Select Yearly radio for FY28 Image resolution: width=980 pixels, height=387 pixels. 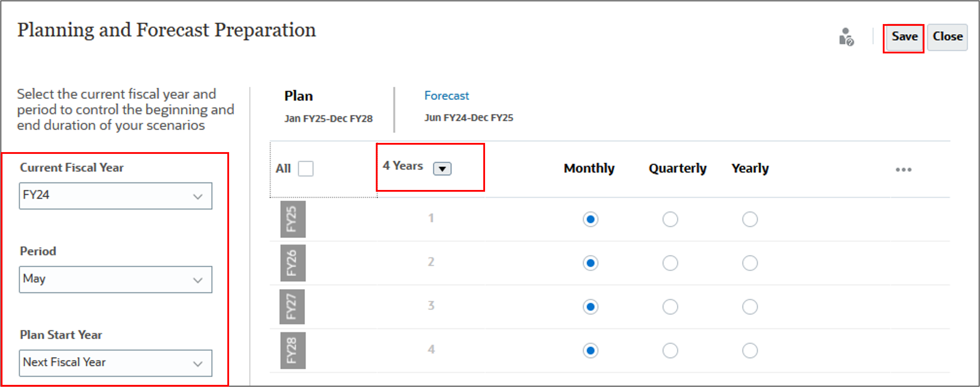click(x=749, y=351)
